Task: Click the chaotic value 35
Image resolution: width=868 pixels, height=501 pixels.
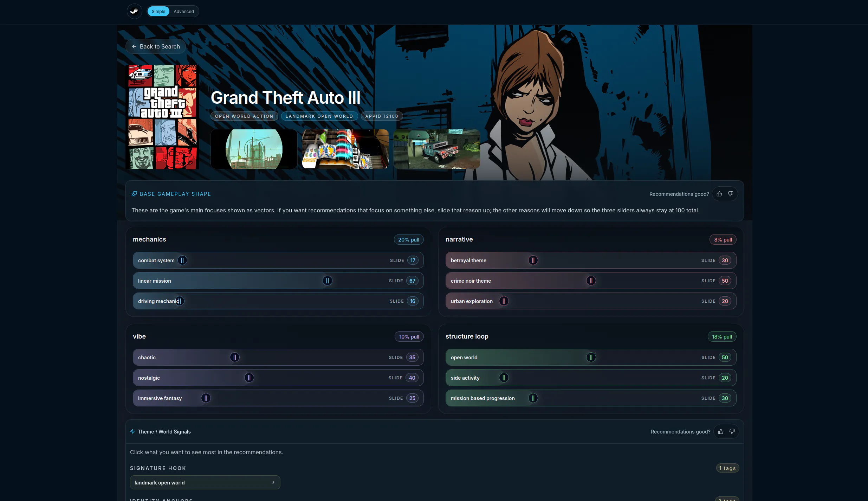Action: (412, 357)
